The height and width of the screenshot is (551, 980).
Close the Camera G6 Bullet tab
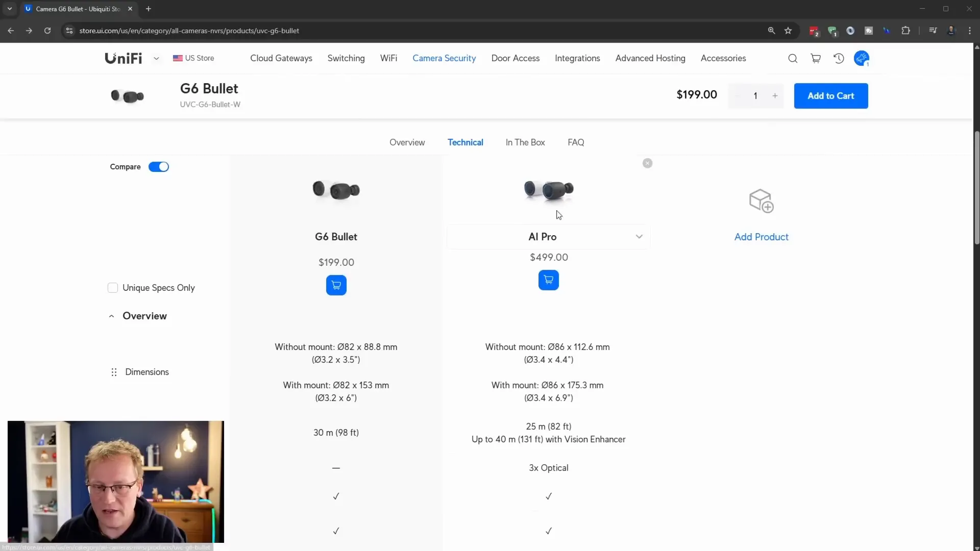point(130,9)
